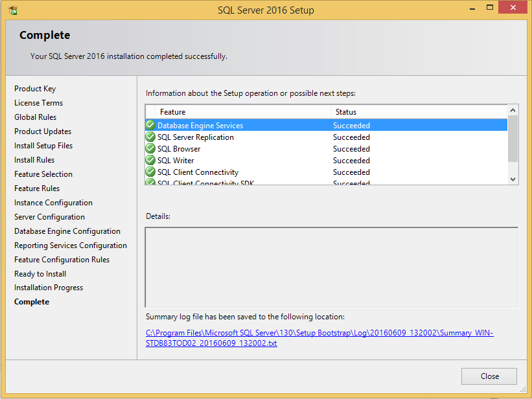Click inside the Details text box
The height and width of the screenshot is (399, 532).
[331, 267]
